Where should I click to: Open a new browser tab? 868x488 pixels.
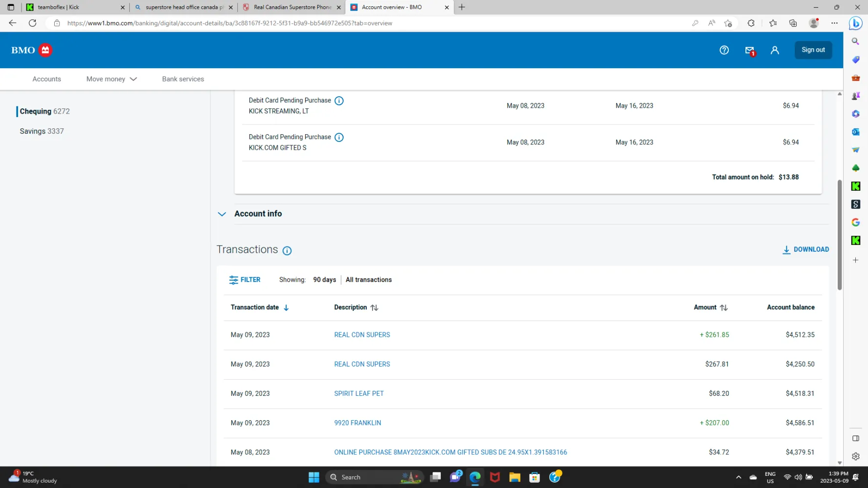coord(461,7)
